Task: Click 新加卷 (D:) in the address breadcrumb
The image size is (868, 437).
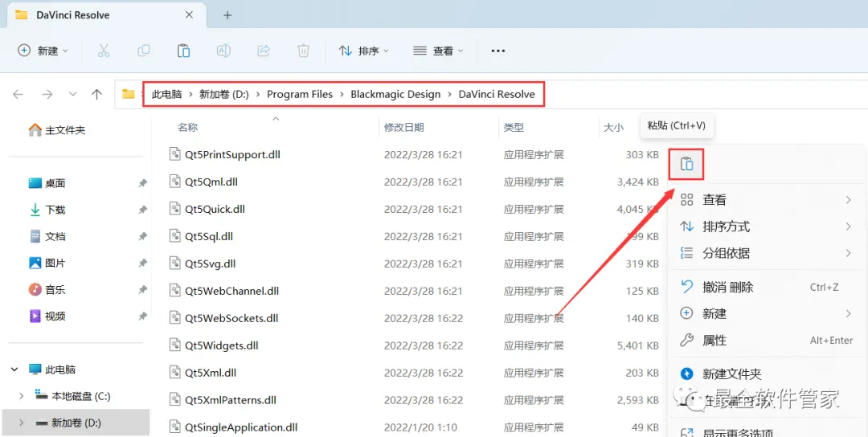Action: point(224,94)
